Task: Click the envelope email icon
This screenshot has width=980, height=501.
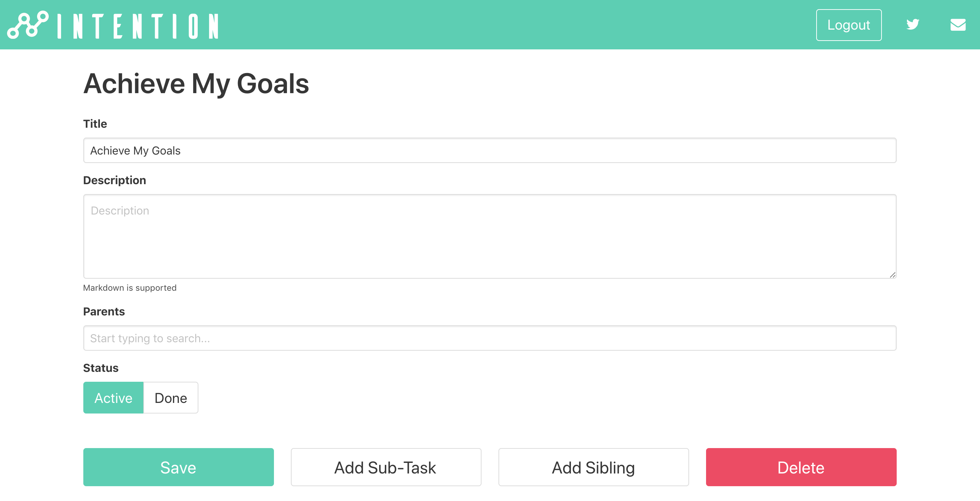Action: [957, 25]
